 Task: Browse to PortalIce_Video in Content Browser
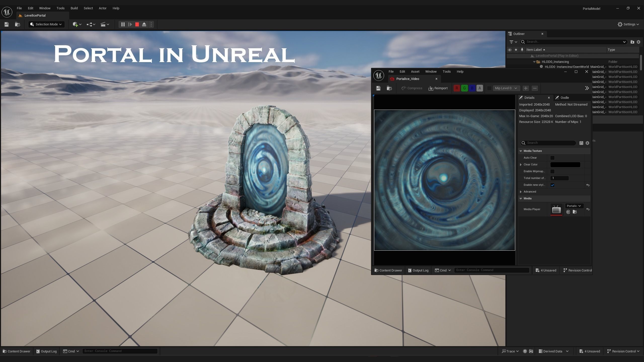click(x=389, y=88)
